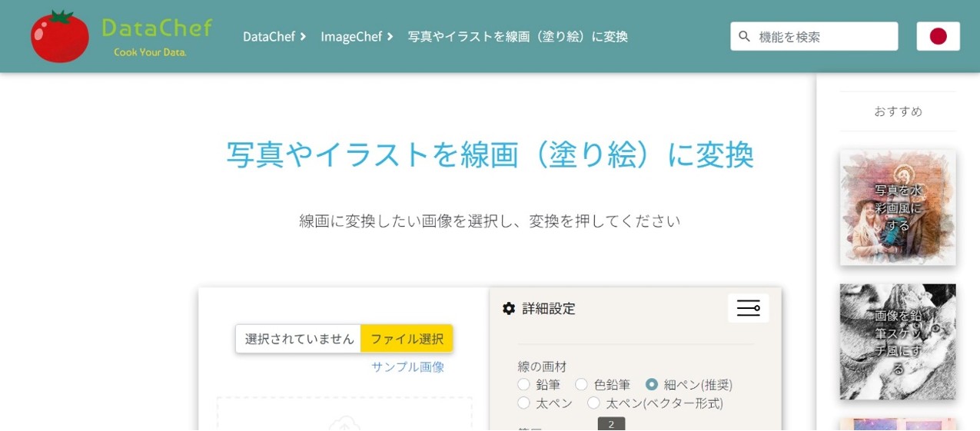Image resolution: width=980 pixels, height=431 pixels.
Task: Choose the 細ペン(推奨) radio option
Action: click(652, 384)
